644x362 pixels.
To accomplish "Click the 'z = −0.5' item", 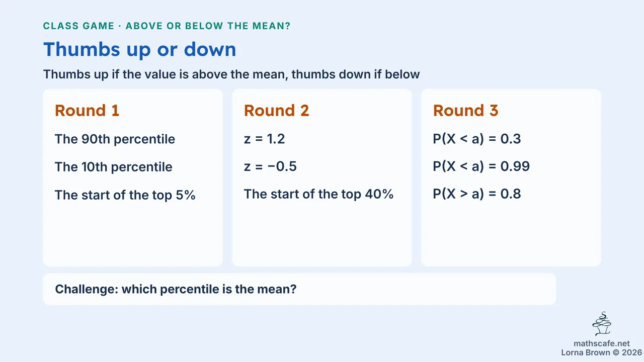I will coord(270,167).
